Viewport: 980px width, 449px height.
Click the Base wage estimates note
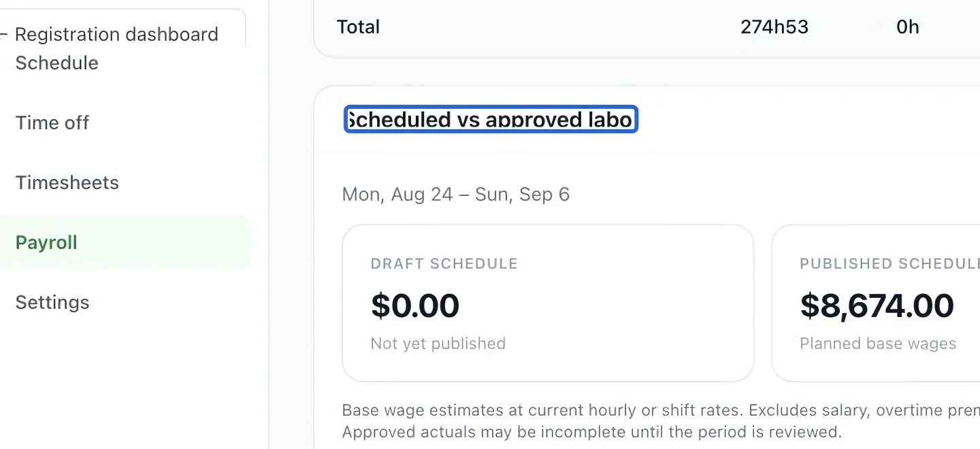661,411
